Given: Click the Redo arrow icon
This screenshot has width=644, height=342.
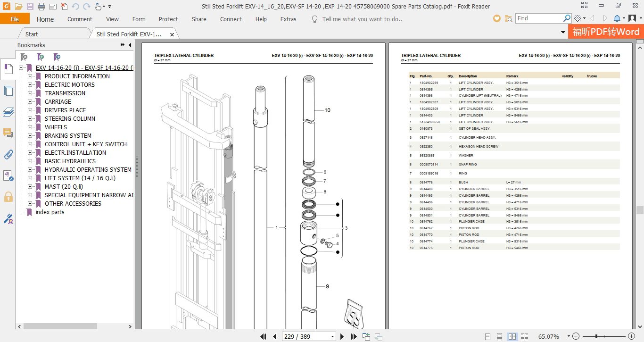Looking at the screenshot, I should click(86, 7).
